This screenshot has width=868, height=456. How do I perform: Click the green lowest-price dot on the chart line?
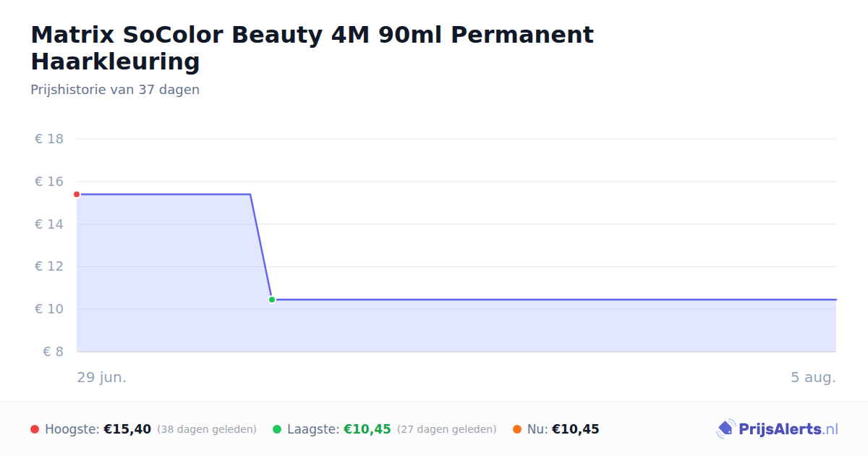click(x=272, y=300)
